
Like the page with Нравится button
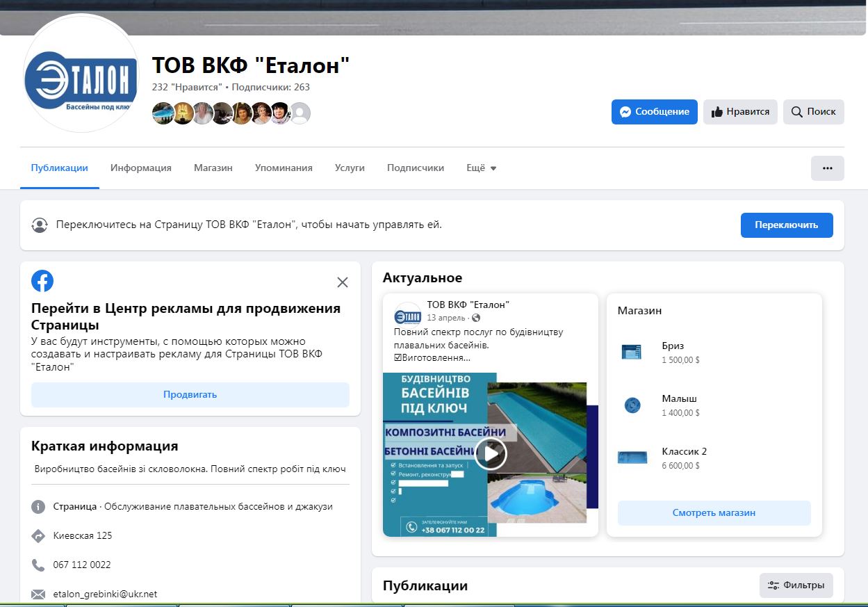(740, 112)
